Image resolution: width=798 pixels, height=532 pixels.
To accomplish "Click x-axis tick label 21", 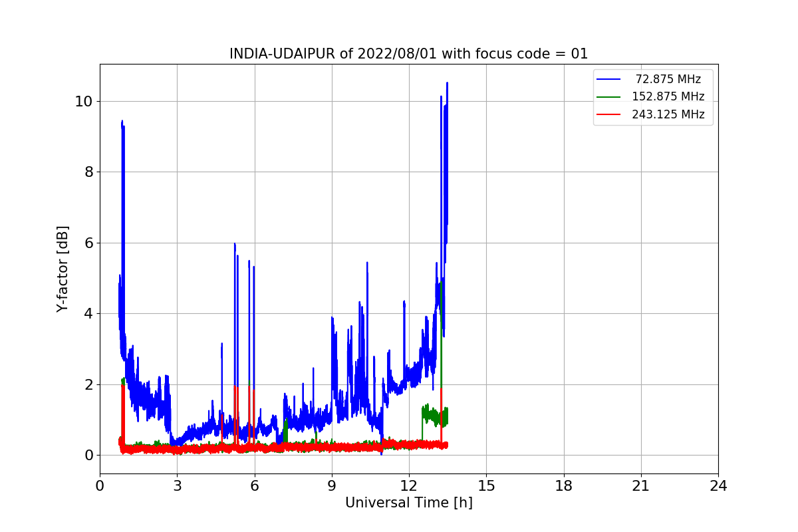I will tap(641, 486).
